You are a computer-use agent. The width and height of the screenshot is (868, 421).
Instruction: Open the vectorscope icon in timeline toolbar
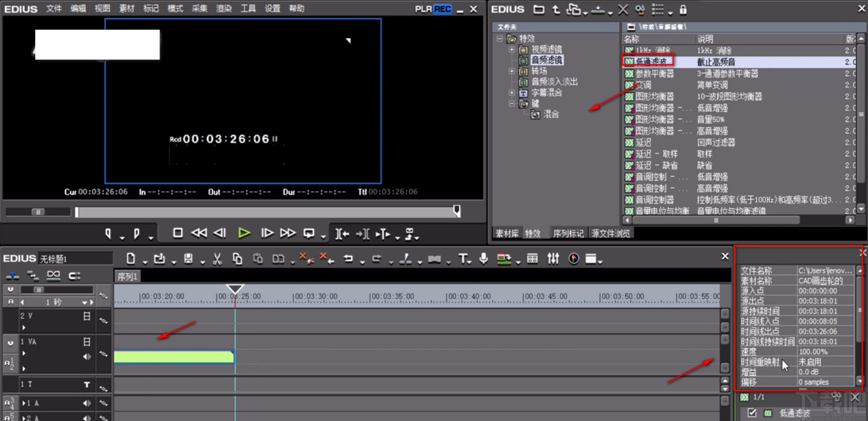(x=573, y=259)
